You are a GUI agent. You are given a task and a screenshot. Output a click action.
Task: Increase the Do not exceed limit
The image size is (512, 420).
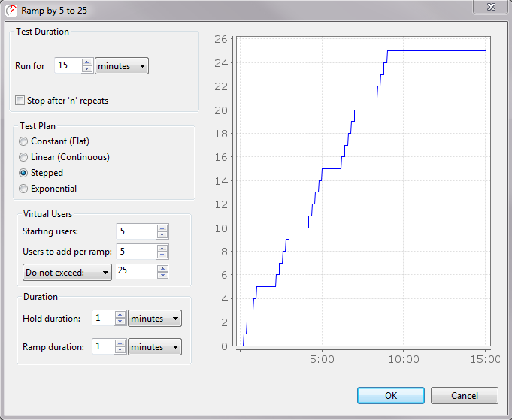pyautogui.click(x=162, y=268)
